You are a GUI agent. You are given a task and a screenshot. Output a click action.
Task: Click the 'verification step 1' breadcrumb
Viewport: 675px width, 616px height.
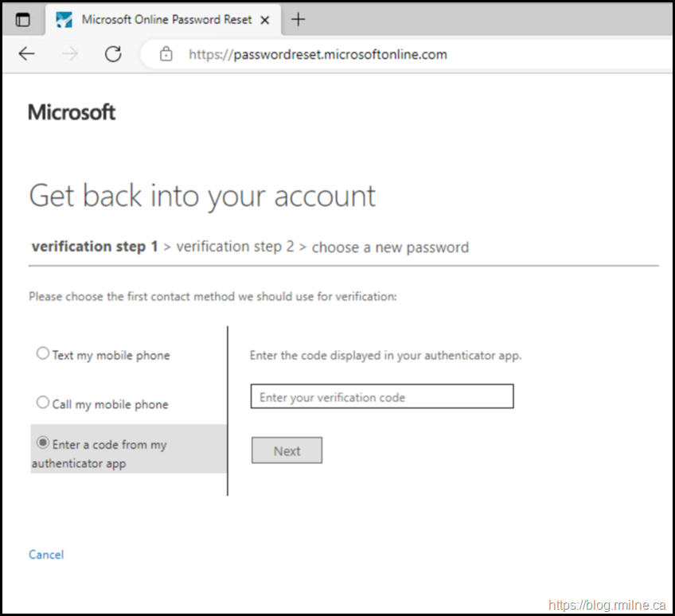click(x=94, y=247)
